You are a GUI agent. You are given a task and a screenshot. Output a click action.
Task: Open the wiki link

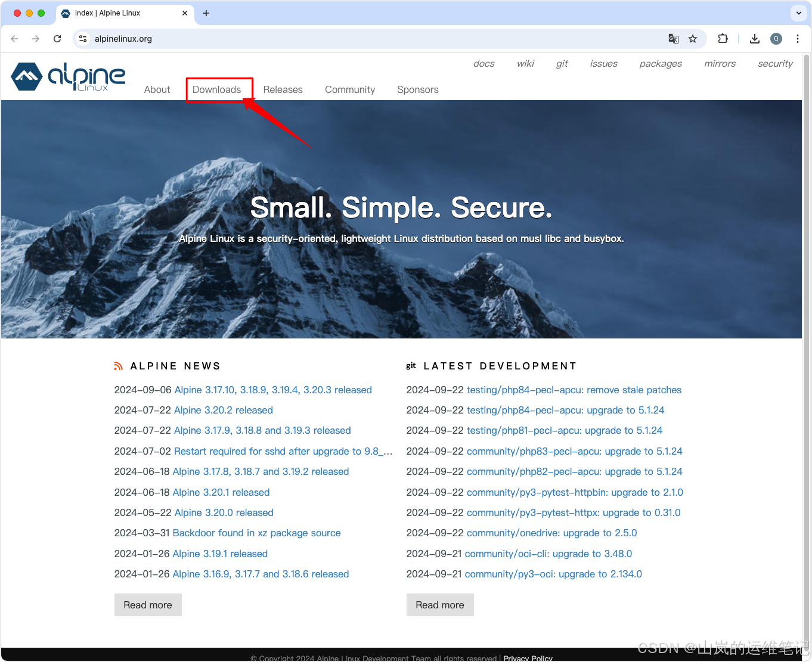click(x=526, y=64)
